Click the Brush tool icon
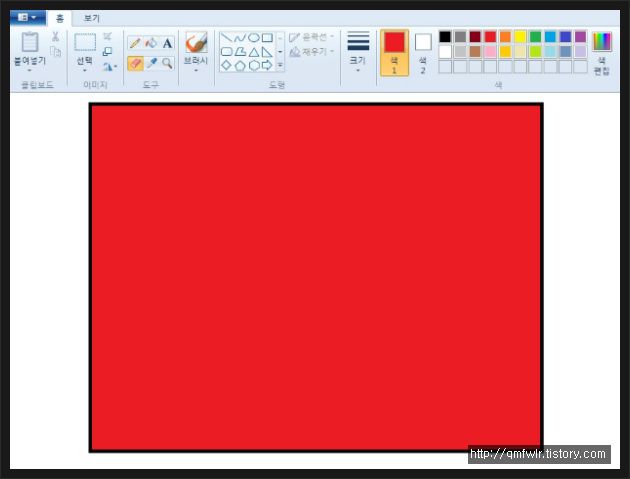The height and width of the screenshot is (479, 630). click(196, 42)
